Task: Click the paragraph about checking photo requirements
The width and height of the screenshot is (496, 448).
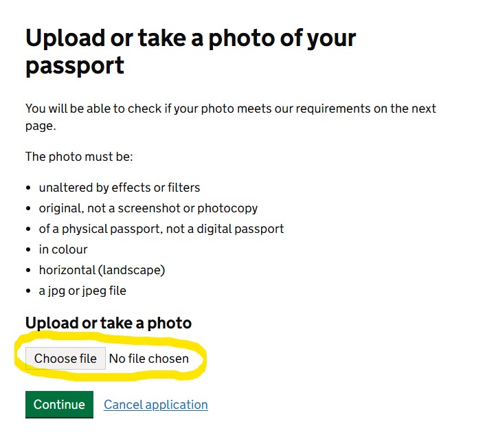Action: click(x=230, y=117)
